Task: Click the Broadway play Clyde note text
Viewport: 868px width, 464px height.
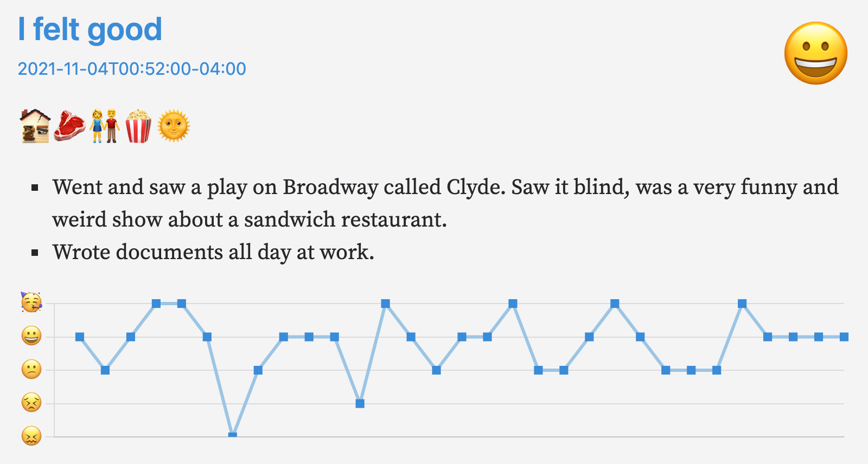Action: [x=445, y=203]
